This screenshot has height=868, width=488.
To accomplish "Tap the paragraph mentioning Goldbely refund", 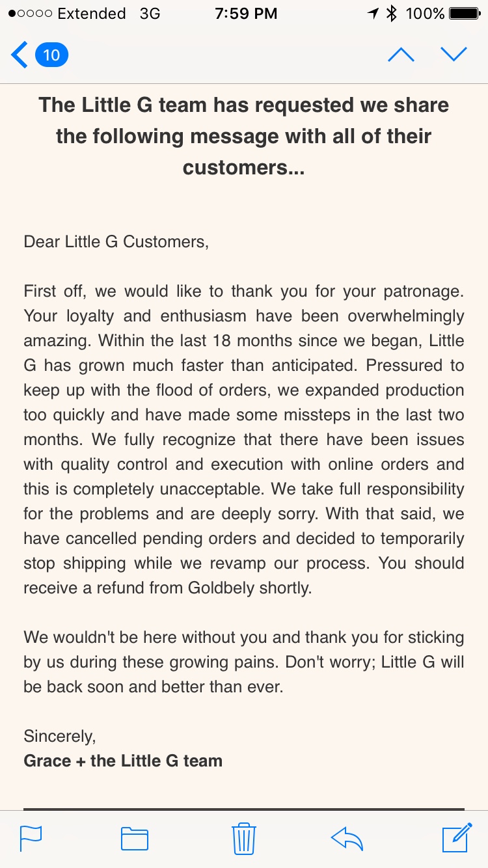I will pos(244,439).
